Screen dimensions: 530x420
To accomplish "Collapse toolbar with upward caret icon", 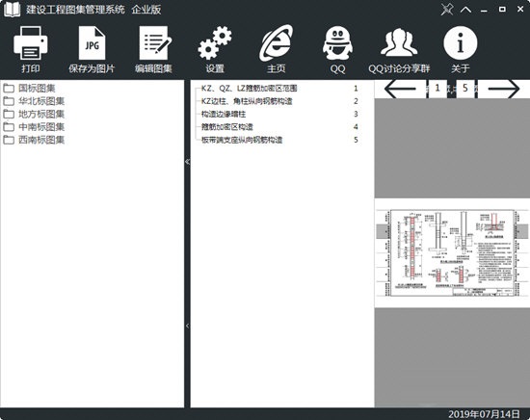I will (465, 10).
